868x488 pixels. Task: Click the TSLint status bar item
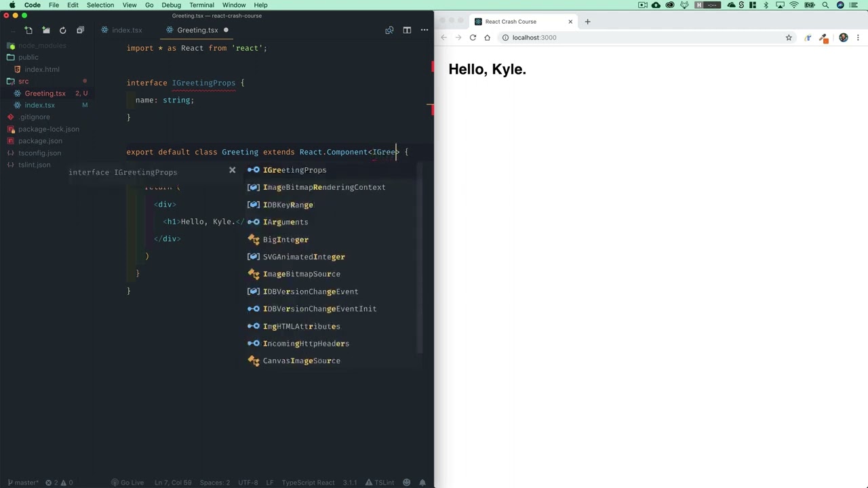click(x=380, y=483)
